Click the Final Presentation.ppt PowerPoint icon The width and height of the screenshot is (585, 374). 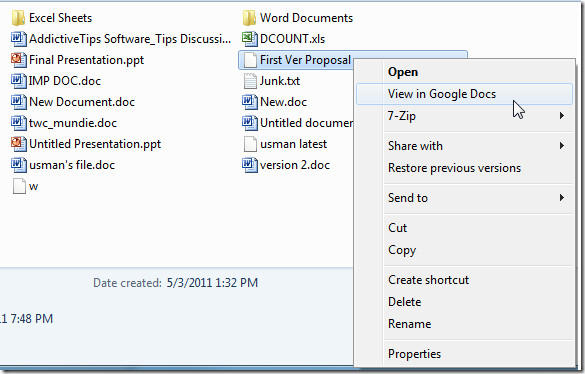point(19,60)
